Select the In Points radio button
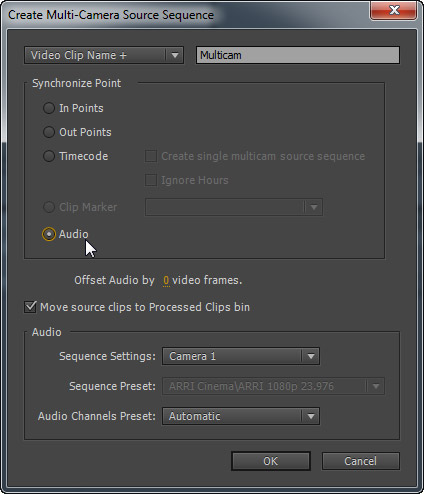 click(x=49, y=108)
